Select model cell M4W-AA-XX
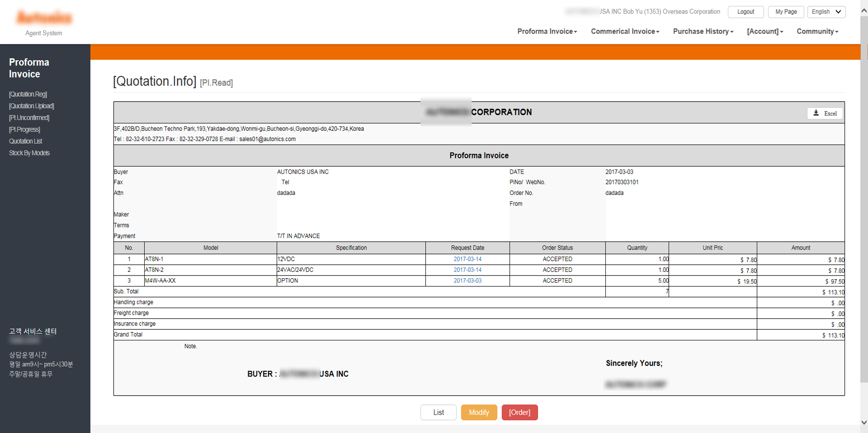Viewport: 868px width, 433px height. (211, 281)
